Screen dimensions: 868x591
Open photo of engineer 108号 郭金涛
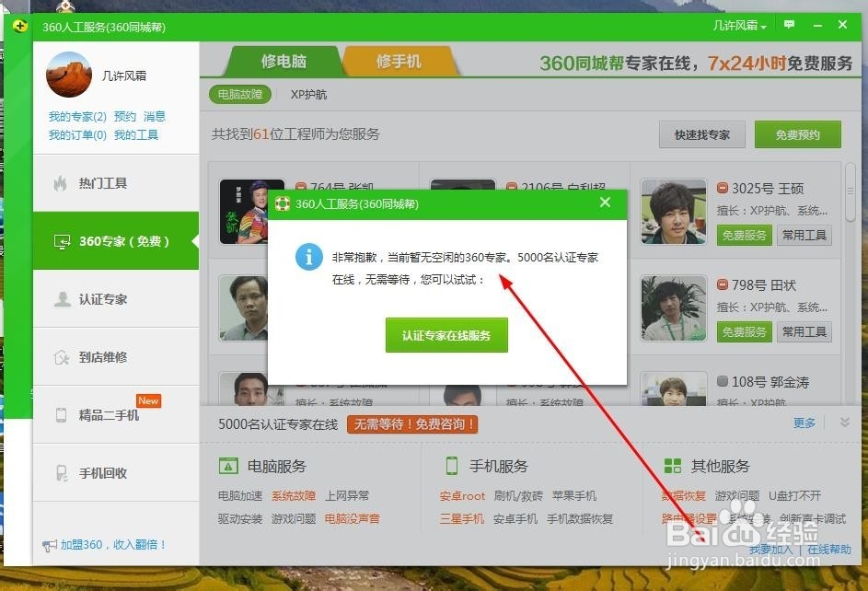pos(674,388)
